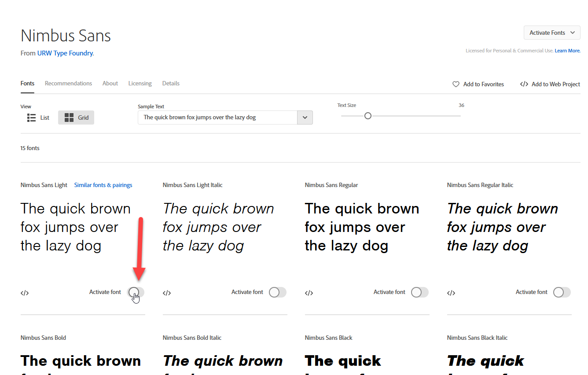Open the Details tab

click(x=171, y=83)
